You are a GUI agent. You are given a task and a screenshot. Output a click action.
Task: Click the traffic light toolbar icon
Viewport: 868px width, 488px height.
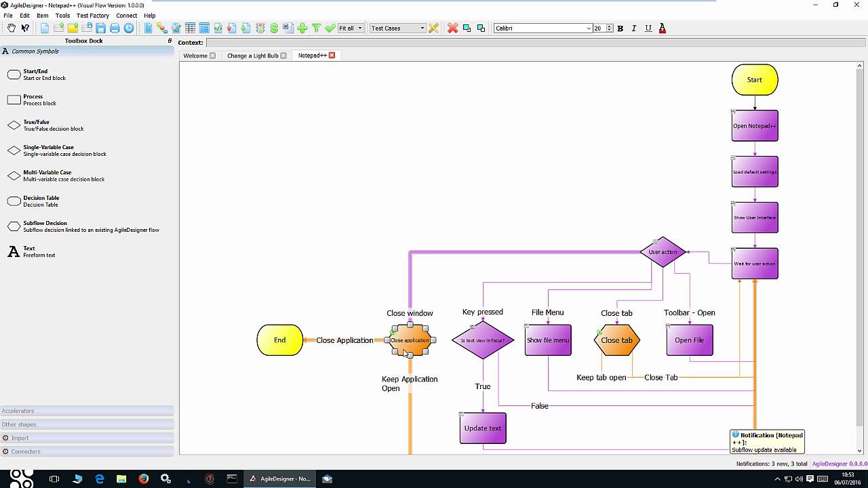[x=260, y=28]
